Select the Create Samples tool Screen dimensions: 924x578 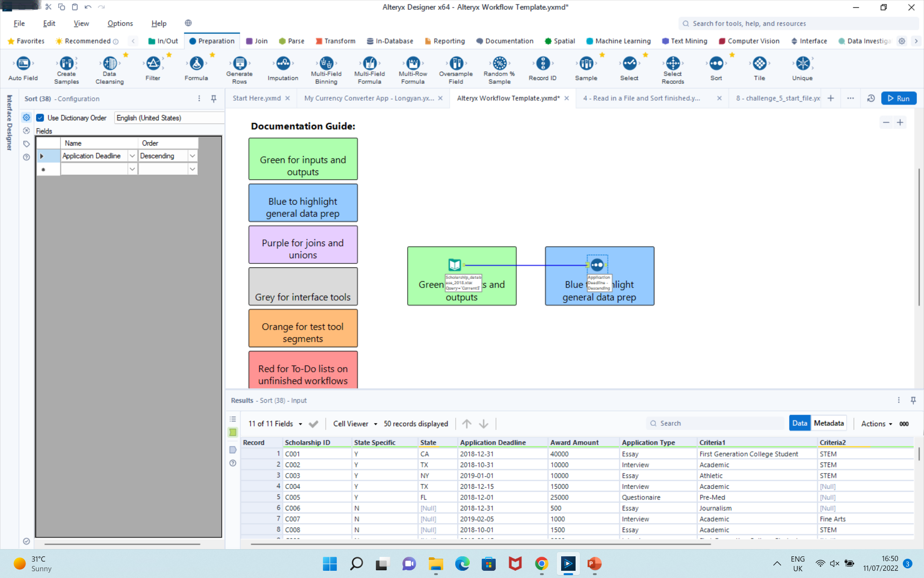click(x=66, y=70)
